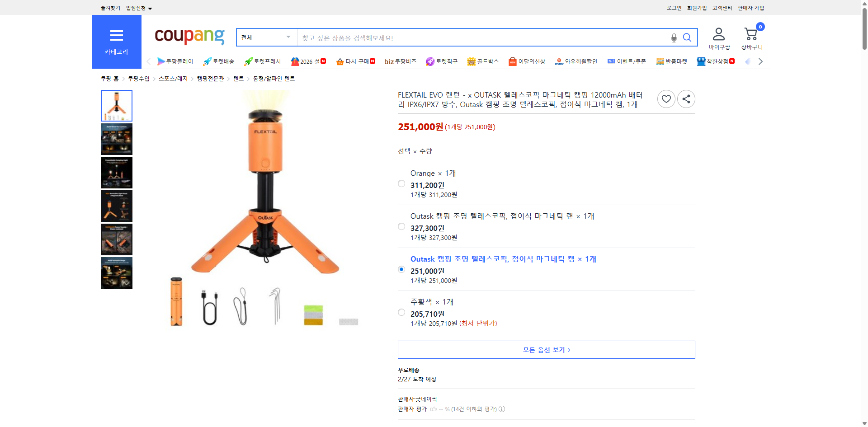Select the Orange 311,200원 option
Image resolution: width=868 pixels, height=427 pixels.
click(401, 183)
